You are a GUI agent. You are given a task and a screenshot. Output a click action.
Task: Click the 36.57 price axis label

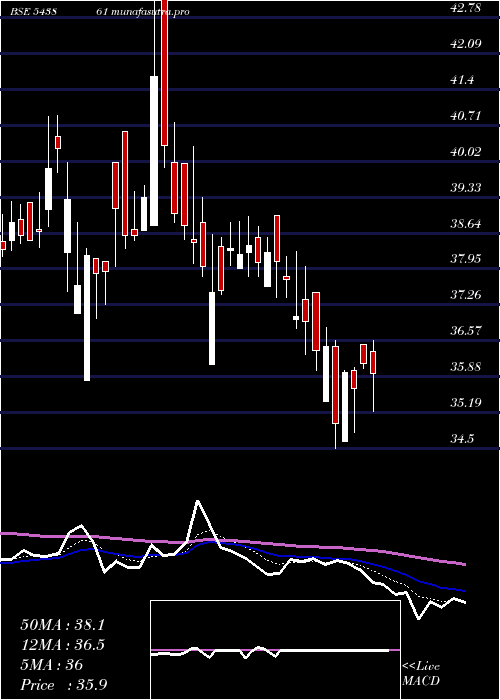point(466,331)
